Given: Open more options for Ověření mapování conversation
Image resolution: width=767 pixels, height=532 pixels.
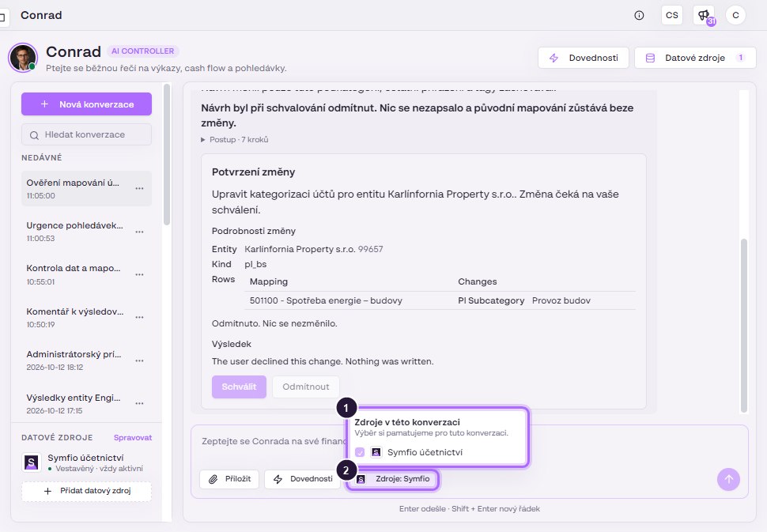Looking at the screenshot, I should 139,188.
